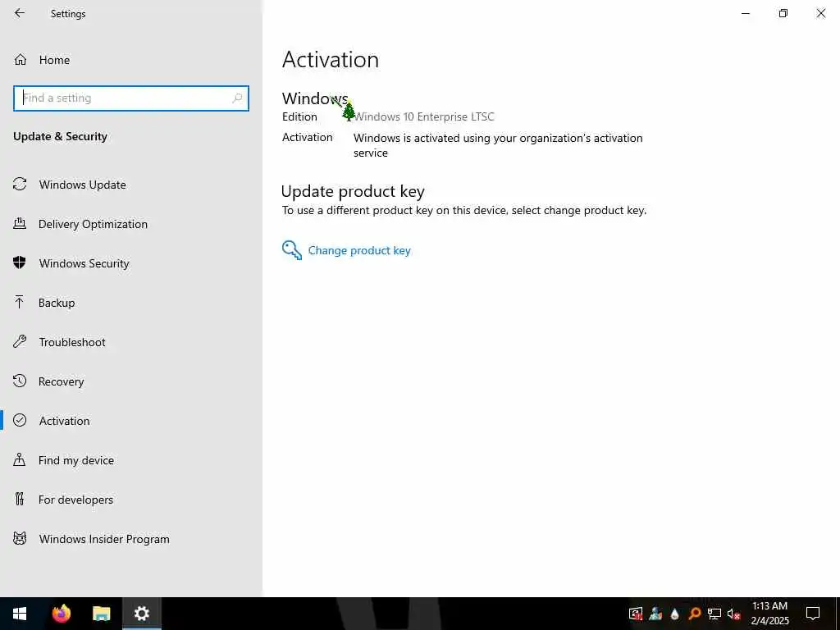
Task: Open the Action Center notifications icon
Action: tap(813, 614)
